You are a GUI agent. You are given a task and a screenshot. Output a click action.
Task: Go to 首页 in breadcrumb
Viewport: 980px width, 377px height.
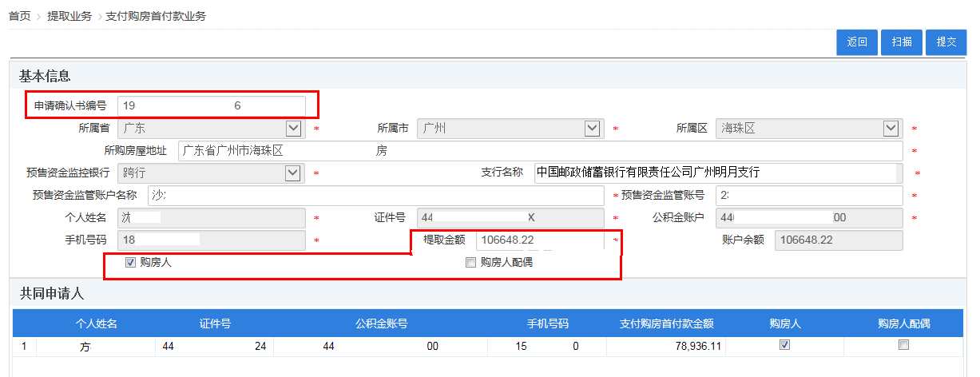tap(19, 16)
